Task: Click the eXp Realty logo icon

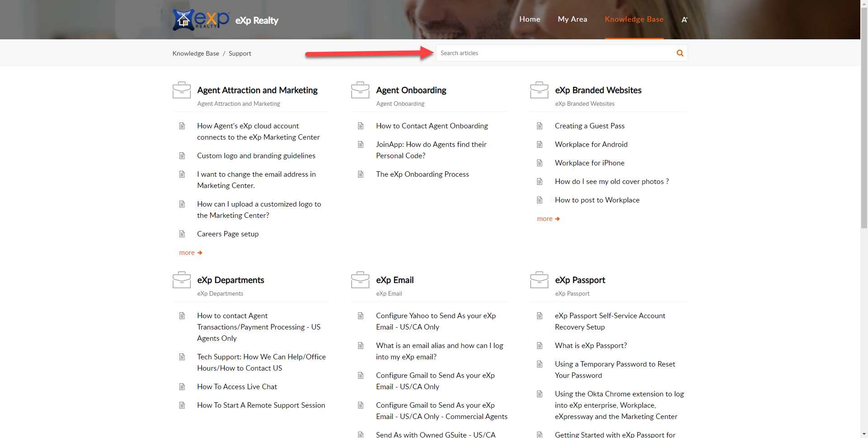Action: (x=201, y=19)
